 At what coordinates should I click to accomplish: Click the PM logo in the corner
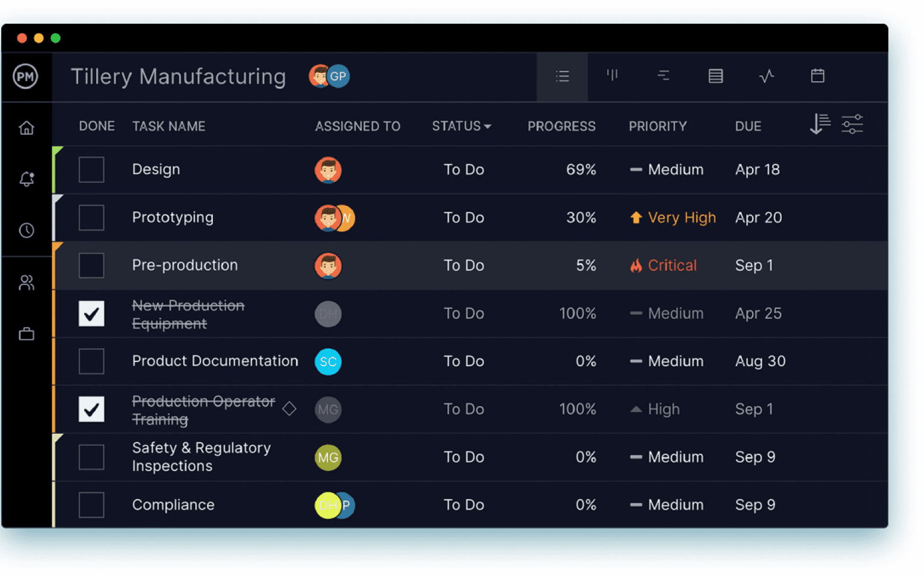coord(26,76)
